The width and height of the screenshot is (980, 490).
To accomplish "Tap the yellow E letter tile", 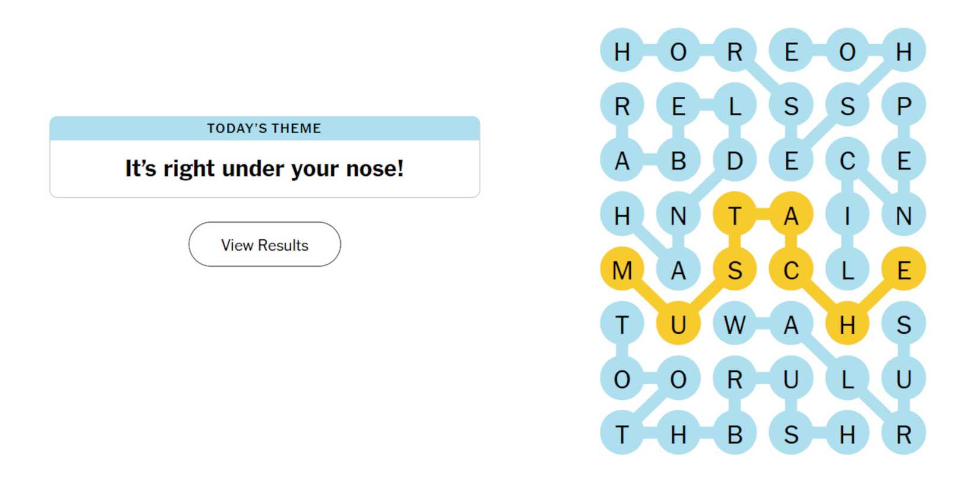I will pos(904,270).
